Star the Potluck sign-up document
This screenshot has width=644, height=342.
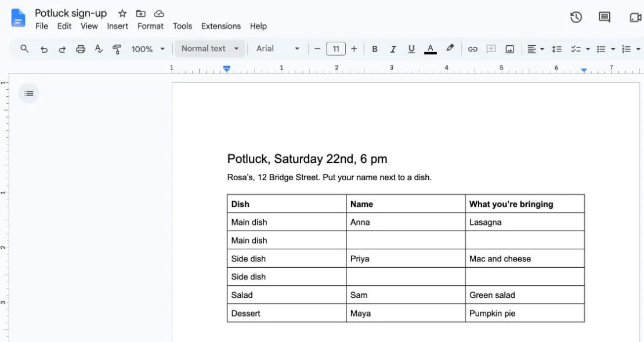point(122,13)
